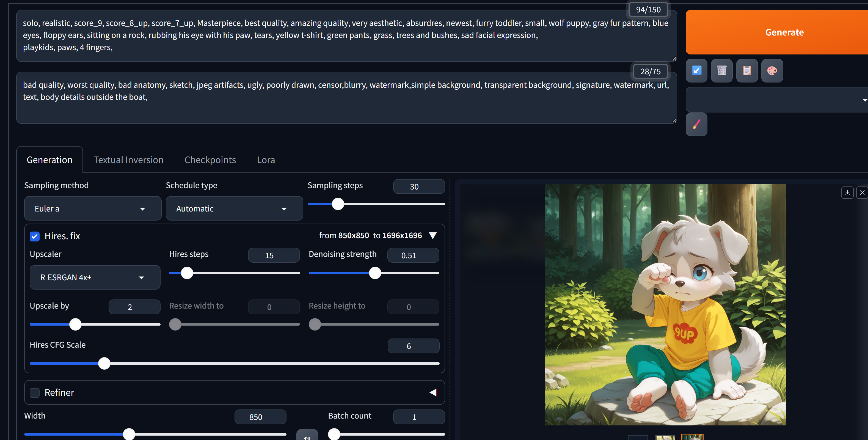
Task: Uncheck the Hires. fix checkbox
Action: coord(35,236)
